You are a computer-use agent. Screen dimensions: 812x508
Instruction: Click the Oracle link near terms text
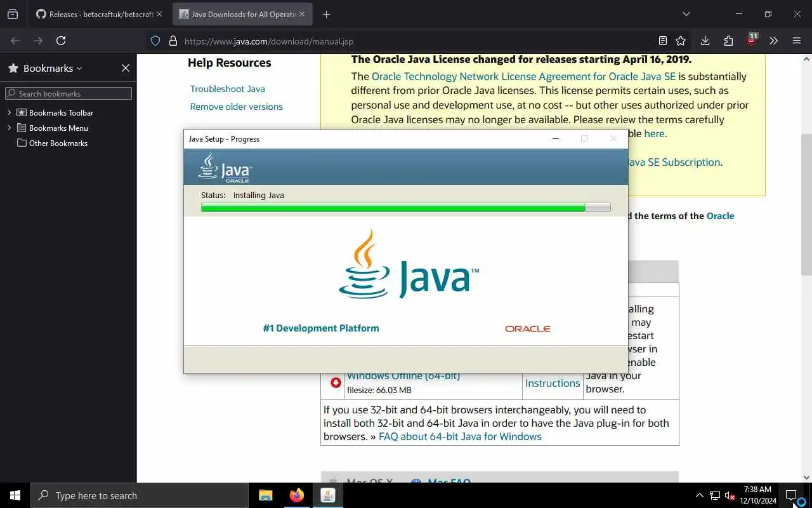point(721,216)
